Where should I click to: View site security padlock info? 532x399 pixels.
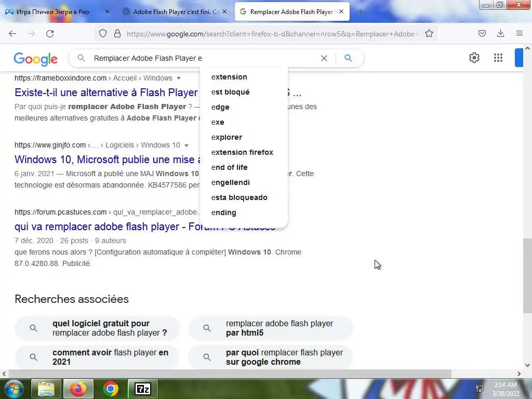[x=117, y=34]
